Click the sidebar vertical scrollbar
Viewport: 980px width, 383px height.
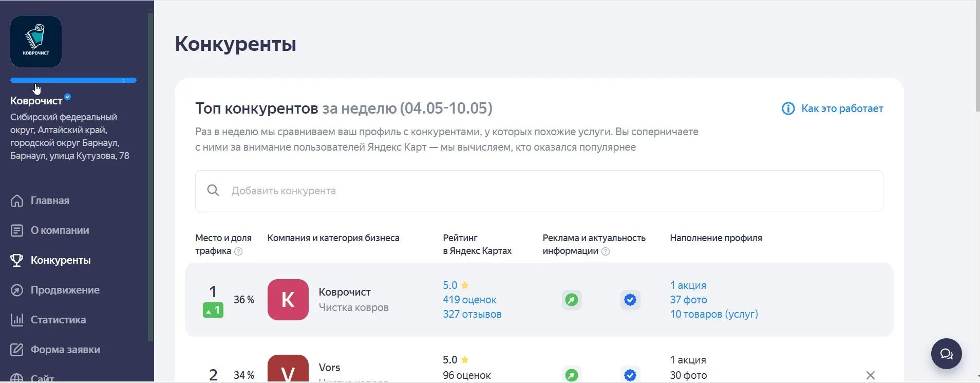click(150, 176)
